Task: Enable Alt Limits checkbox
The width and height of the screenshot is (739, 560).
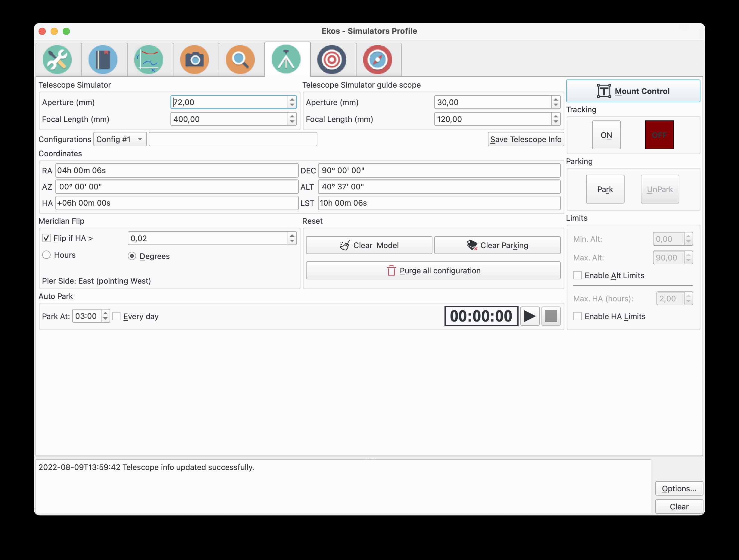Action: click(578, 275)
